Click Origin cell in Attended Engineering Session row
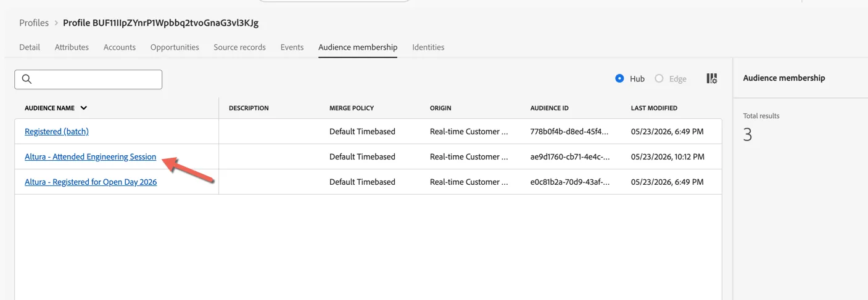Image resolution: width=868 pixels, height=300 pixels. coord(469,156)
